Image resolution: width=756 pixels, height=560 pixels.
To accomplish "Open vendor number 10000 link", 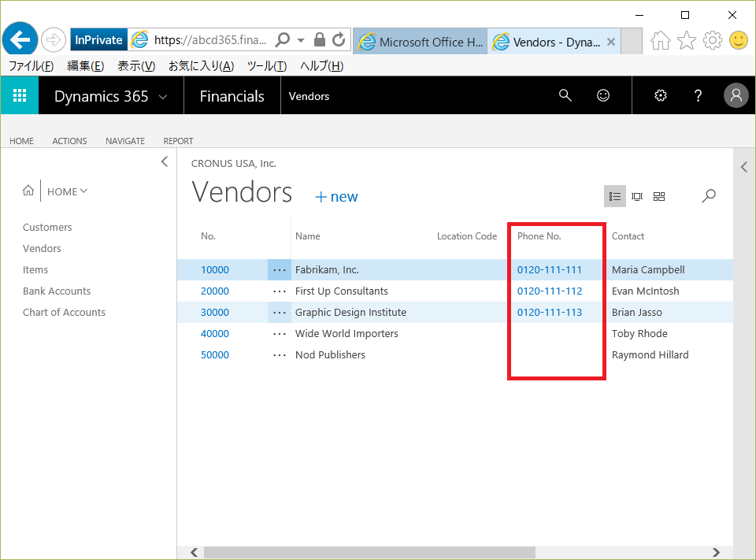I will [x=214, y=270].
